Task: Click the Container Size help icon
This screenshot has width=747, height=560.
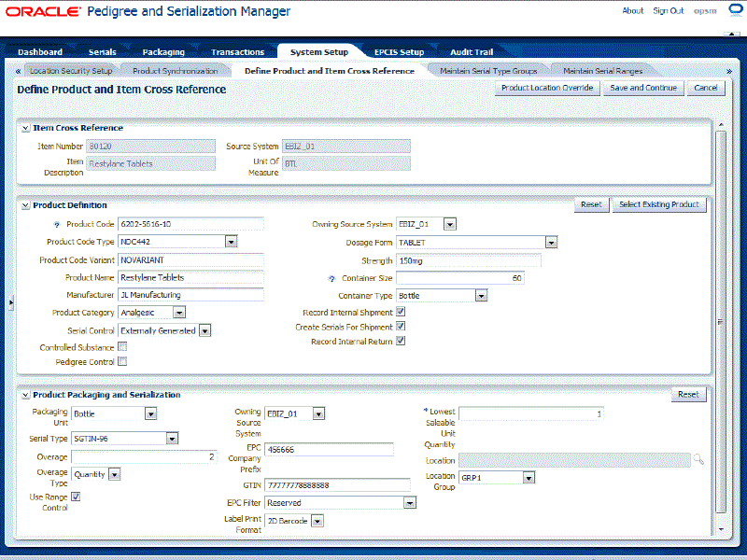Action: click(332, 279)
